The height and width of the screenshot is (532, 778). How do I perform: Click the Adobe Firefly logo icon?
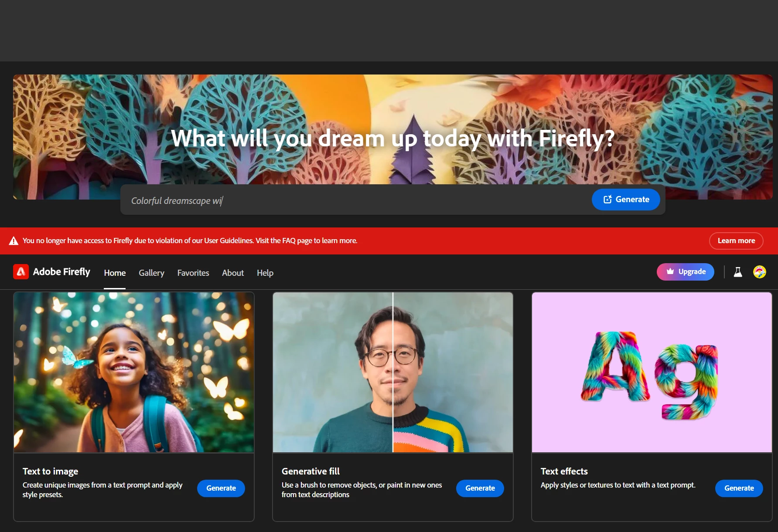(21, 272)
